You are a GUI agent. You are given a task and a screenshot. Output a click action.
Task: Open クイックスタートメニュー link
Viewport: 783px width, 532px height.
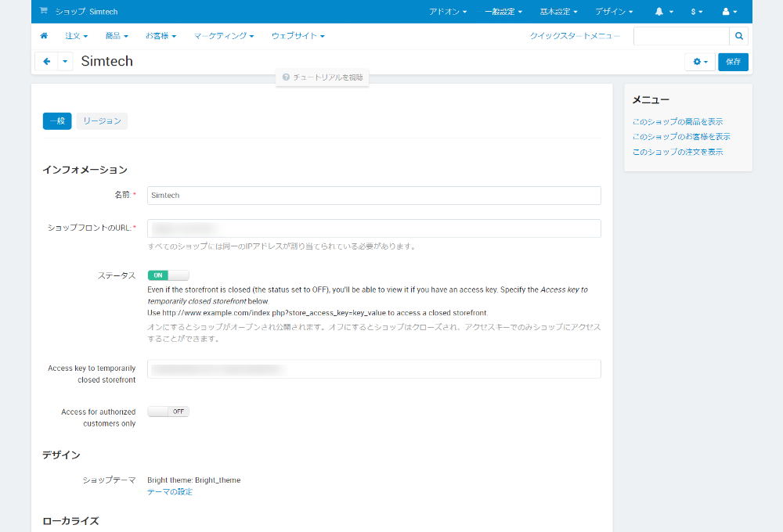[575, 36]
